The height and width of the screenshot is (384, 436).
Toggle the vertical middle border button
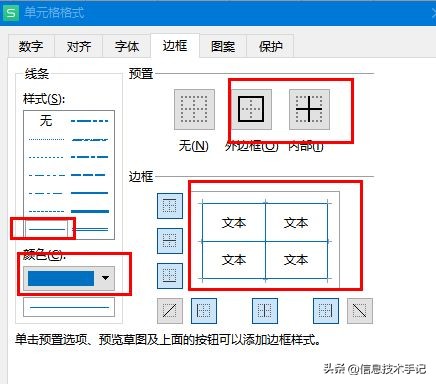click(265, 311)
